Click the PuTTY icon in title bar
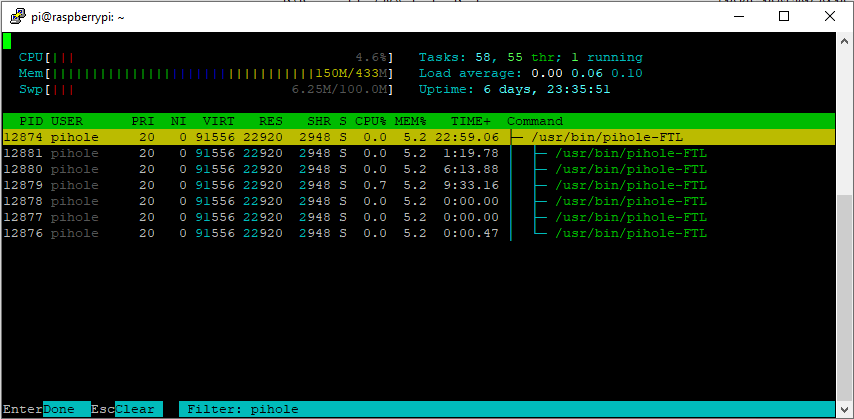This screenshot has width=854, height=419. (14, 16)
